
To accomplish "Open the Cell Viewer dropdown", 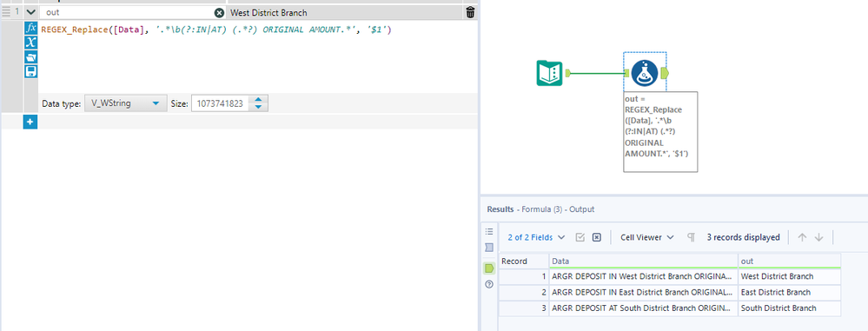I will tap(647, 237).
